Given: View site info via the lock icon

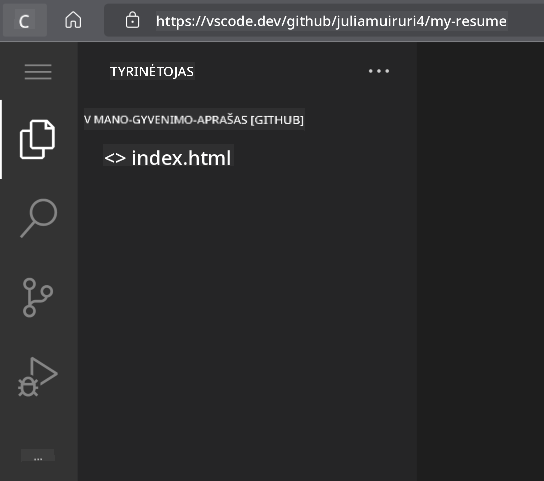Looking at the screenshot, I should 132,20.
